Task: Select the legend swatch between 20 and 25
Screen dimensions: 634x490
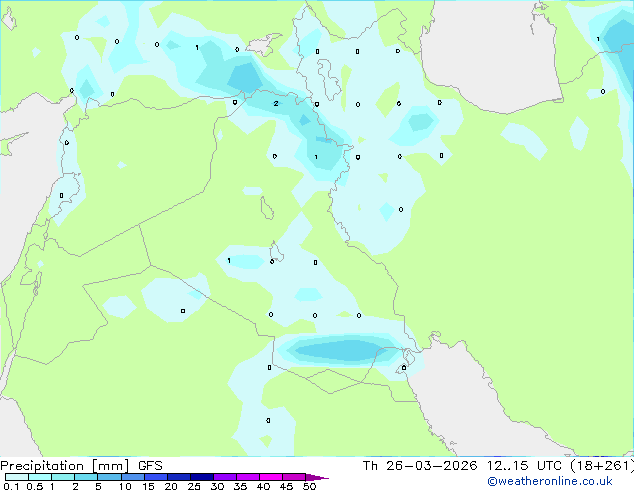Action: [178, 477]
